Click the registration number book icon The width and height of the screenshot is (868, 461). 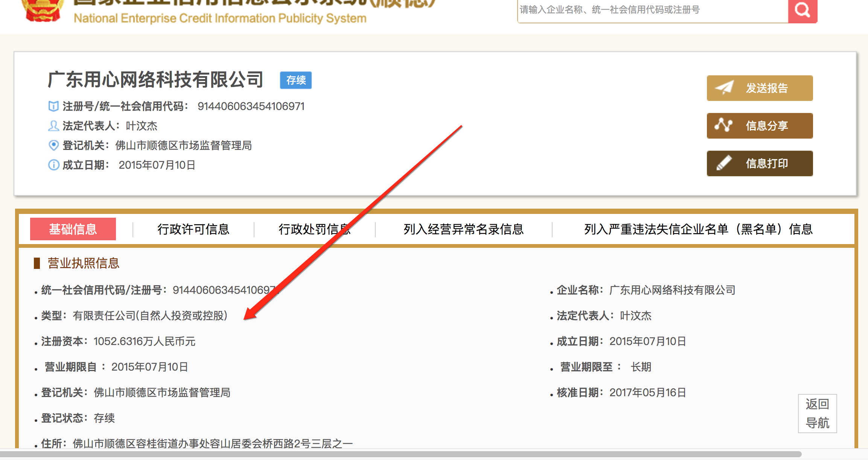click(x=53, y=106)
